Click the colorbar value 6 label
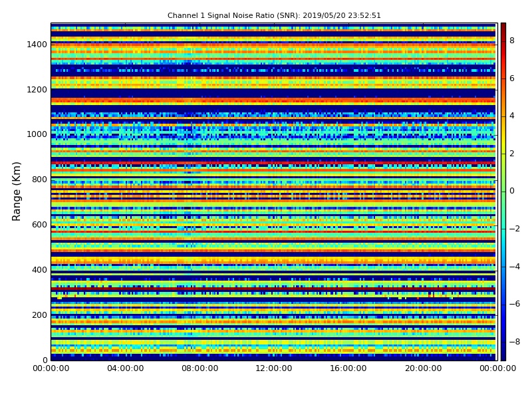Image resolution: width=532 pixels, height=399 pixels. [x=512, y=78]
